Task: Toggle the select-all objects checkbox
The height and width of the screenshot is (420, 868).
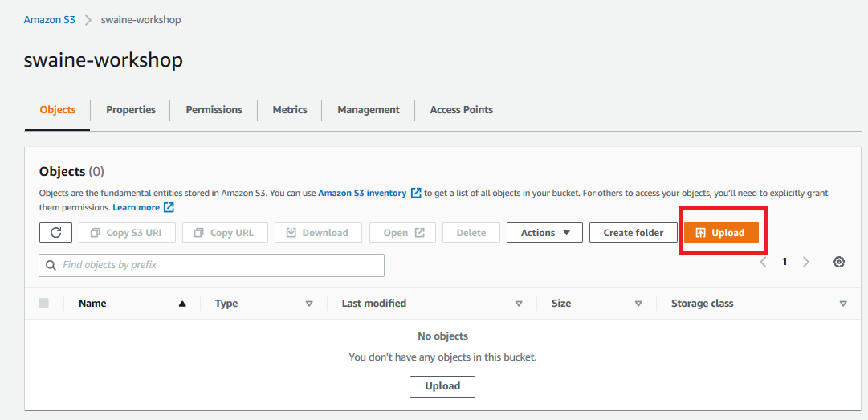Action: click(x=43, y=303)
